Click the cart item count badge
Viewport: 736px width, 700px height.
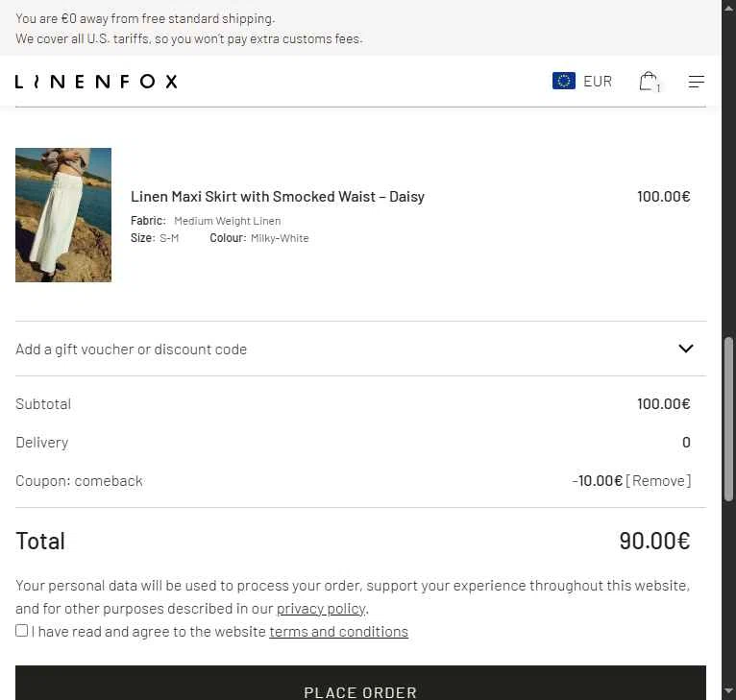click(x=658, y=87)
